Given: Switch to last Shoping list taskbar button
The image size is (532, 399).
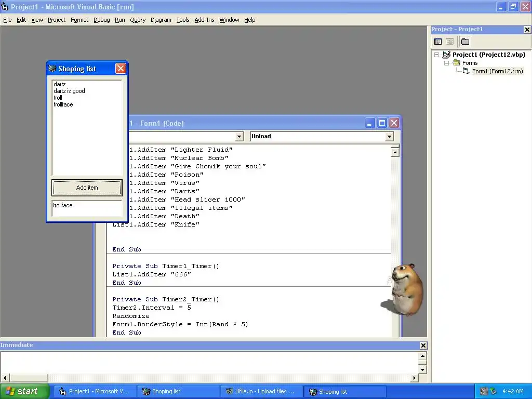Looking at the screenshot, I should [x=344, y=391].
